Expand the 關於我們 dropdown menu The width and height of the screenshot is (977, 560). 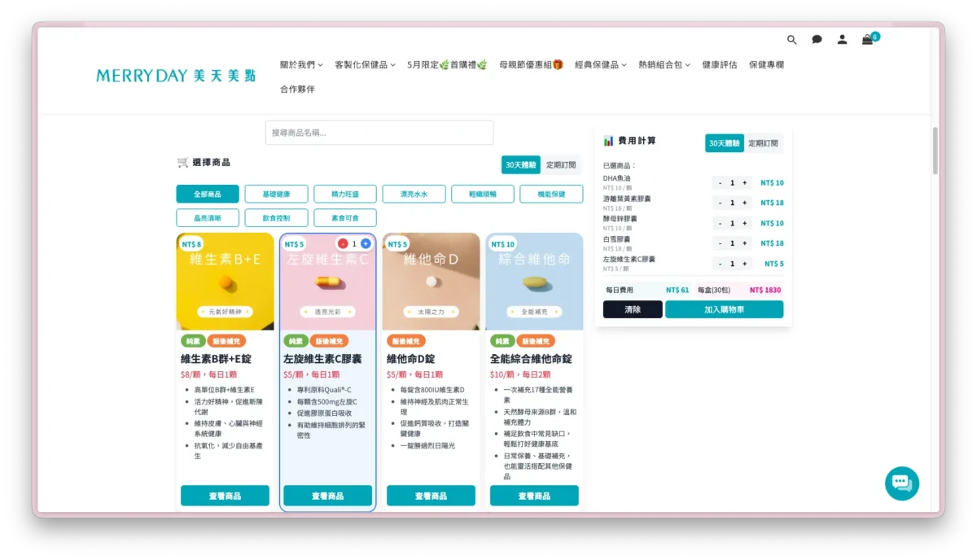click(x=301, y=64)
